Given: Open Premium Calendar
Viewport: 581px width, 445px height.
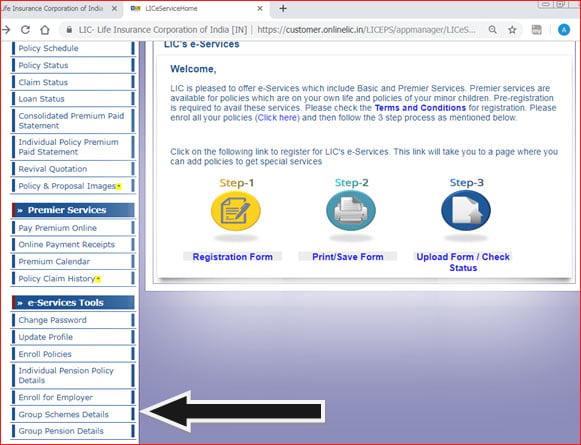Looking at the screenshot, I should click(73, 262).
